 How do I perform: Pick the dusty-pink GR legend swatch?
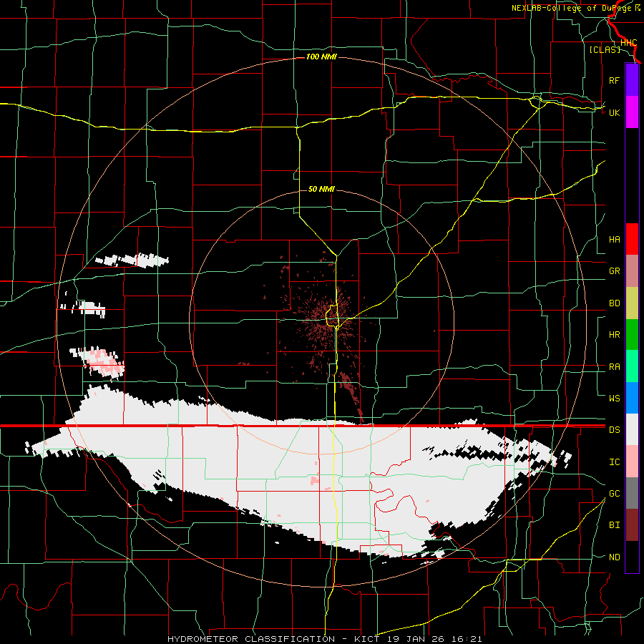(632, 271)
